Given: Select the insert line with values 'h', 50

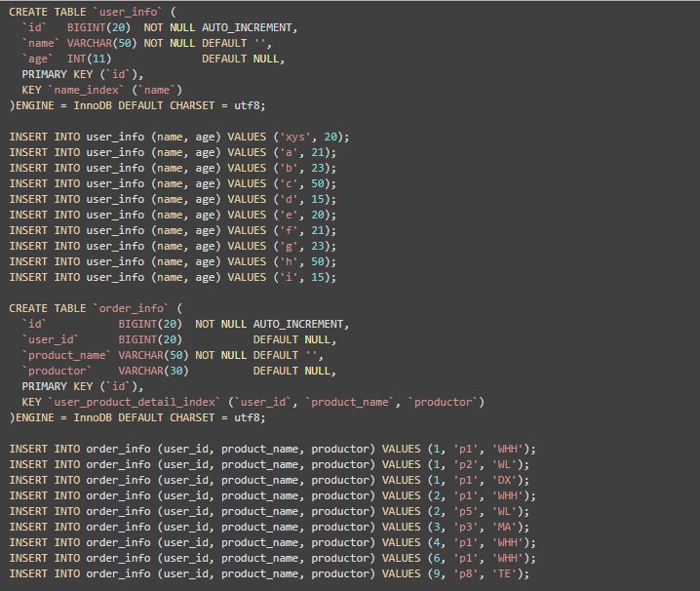Looking at the screenshot, I should pos(173,261).
